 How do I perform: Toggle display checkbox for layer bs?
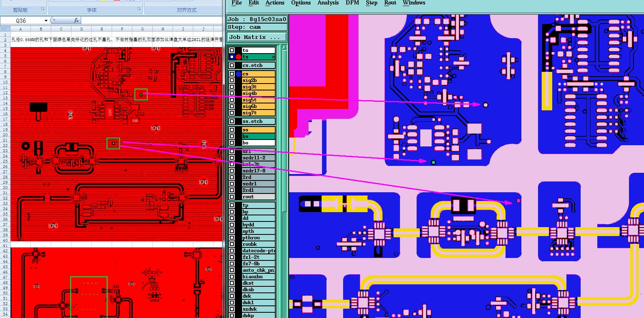pos(232,136)
